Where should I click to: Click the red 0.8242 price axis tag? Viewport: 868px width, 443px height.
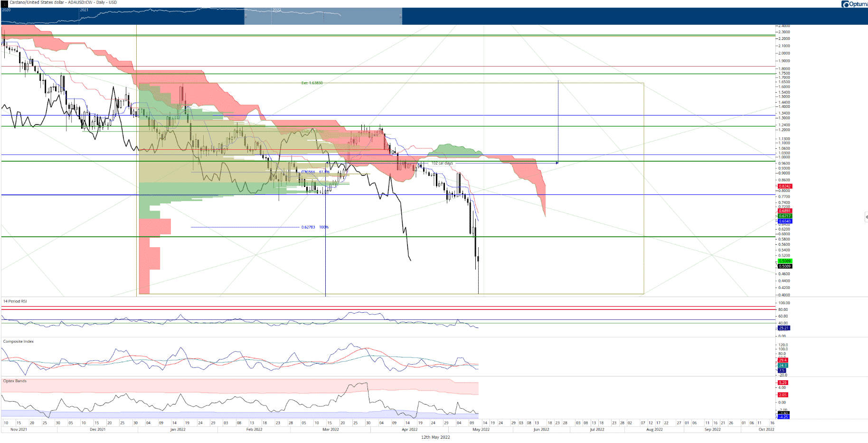[785, 186]
